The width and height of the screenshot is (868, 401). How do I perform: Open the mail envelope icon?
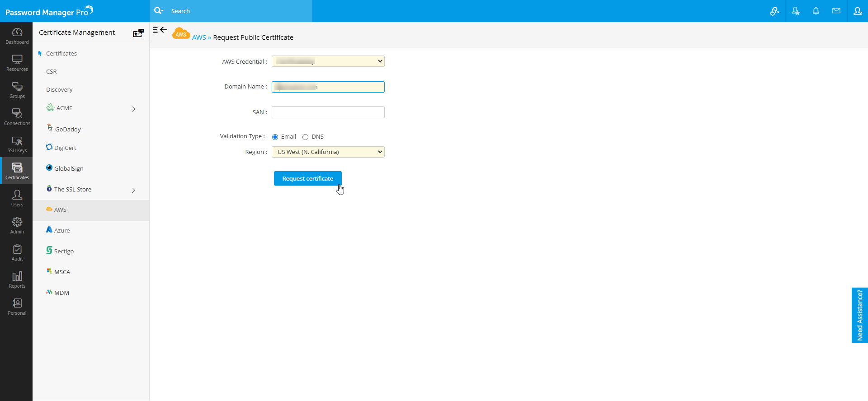pos(836,11)
